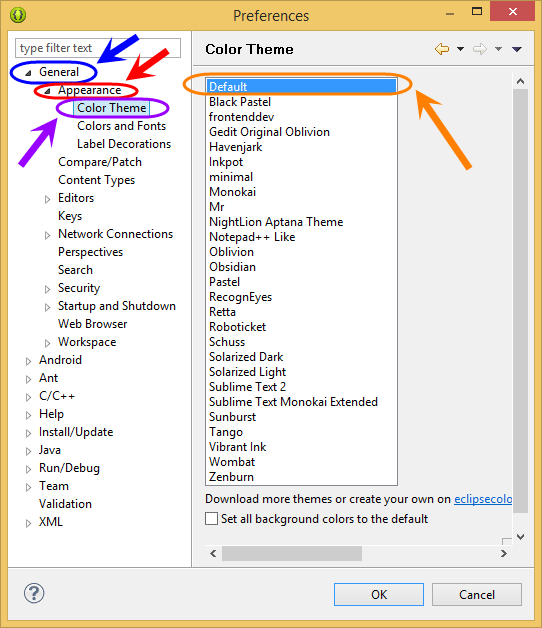The width and height of the screenshot is (542, 628).
Task: Open Search preferences page
Action: click(x=75, y=270)
